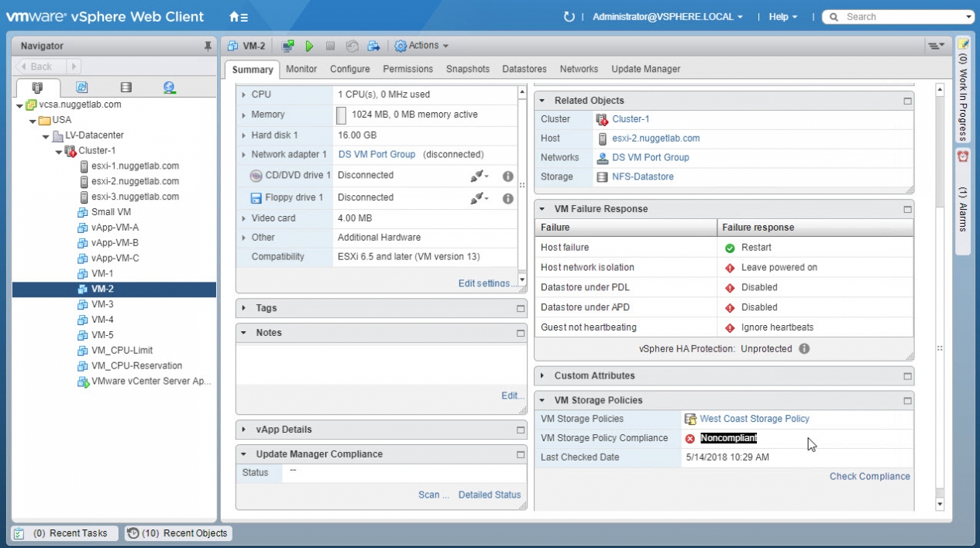
Task: Select VMs and Templates view icon
Action: (81, 87)
